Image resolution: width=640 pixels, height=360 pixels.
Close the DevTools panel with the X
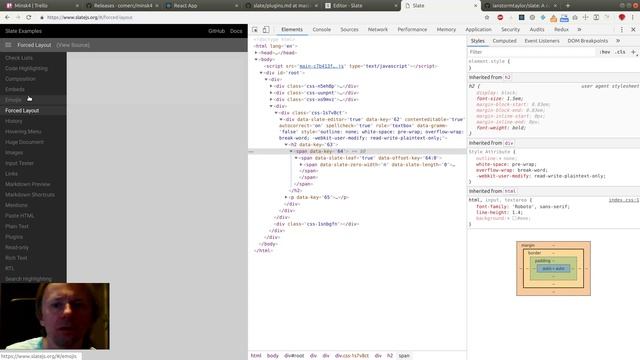(x=633, y=30)
